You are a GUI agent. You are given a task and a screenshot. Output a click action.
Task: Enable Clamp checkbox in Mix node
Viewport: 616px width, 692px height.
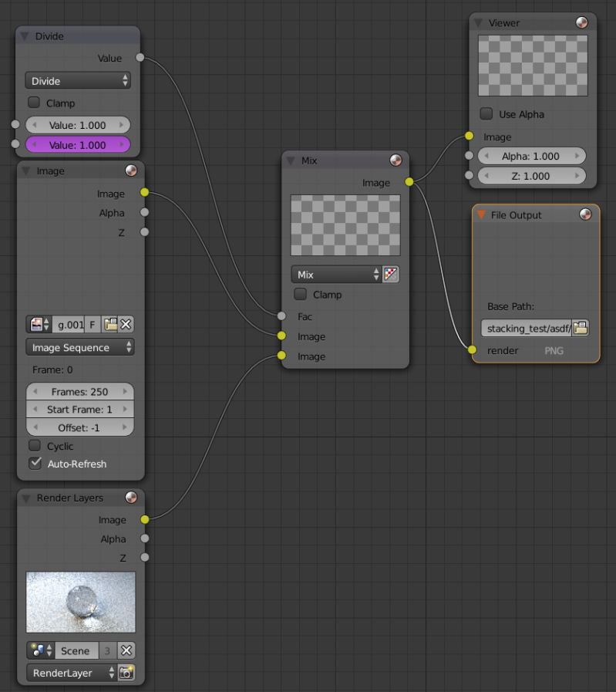coord(300,294)
